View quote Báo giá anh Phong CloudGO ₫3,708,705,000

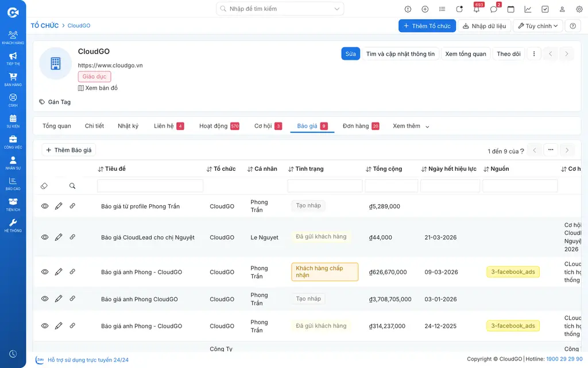click(45, 299)
